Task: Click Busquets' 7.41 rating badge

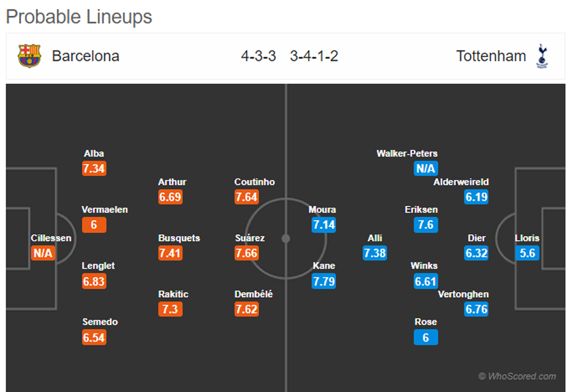Action: (170, 253)
